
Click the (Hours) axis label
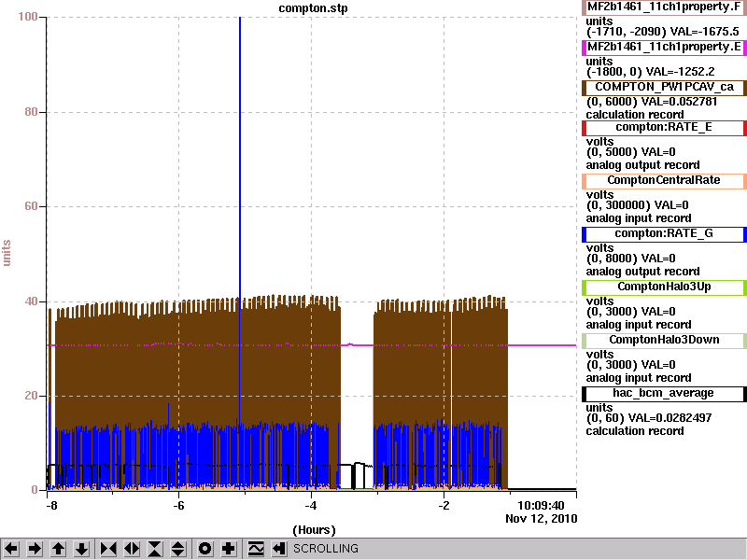314,530
